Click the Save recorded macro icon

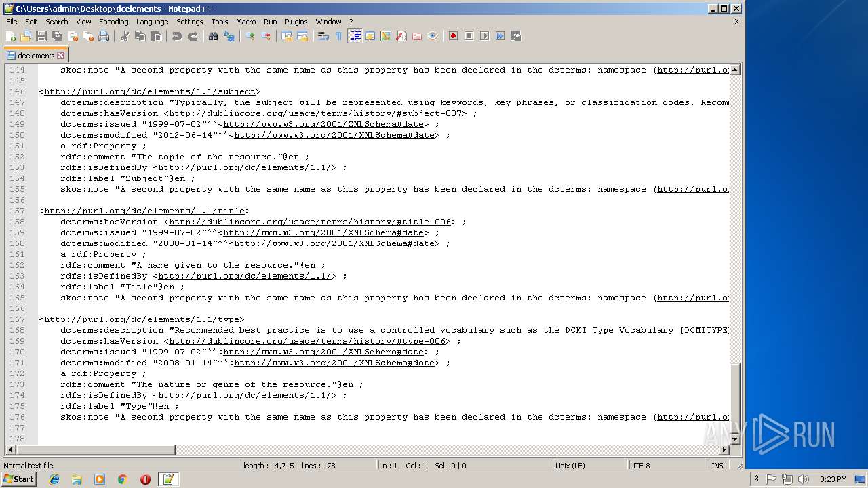pyautogui.click(x=516, y=36)
